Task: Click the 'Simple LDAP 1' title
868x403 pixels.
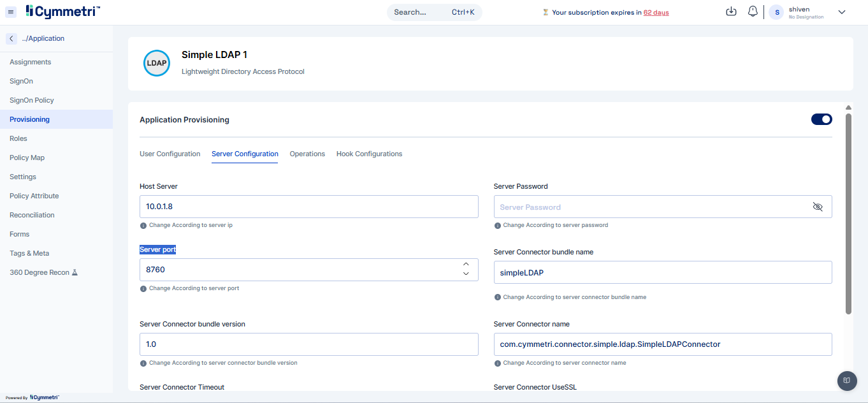Action: pos(214,55)
